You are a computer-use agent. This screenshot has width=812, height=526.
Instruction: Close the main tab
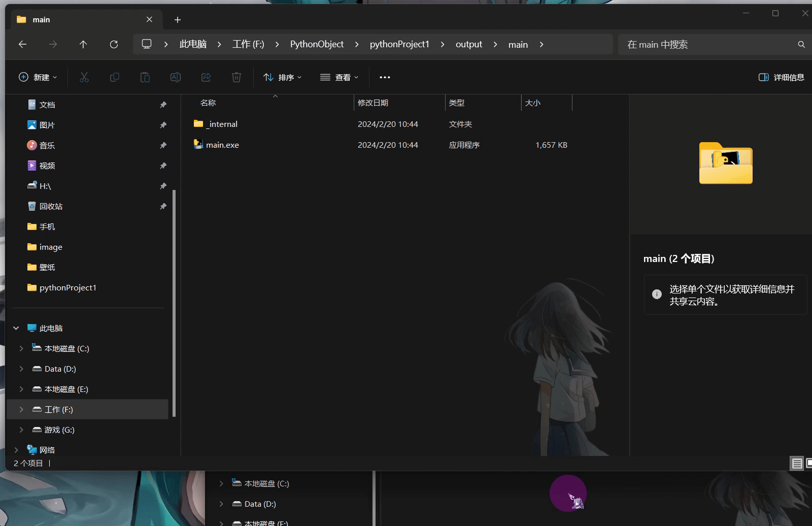[149, 19]
